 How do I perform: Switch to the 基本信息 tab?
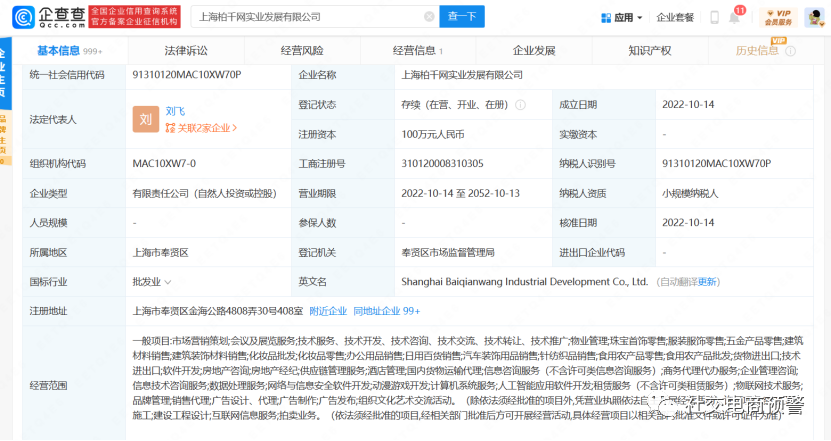[70, 51]
